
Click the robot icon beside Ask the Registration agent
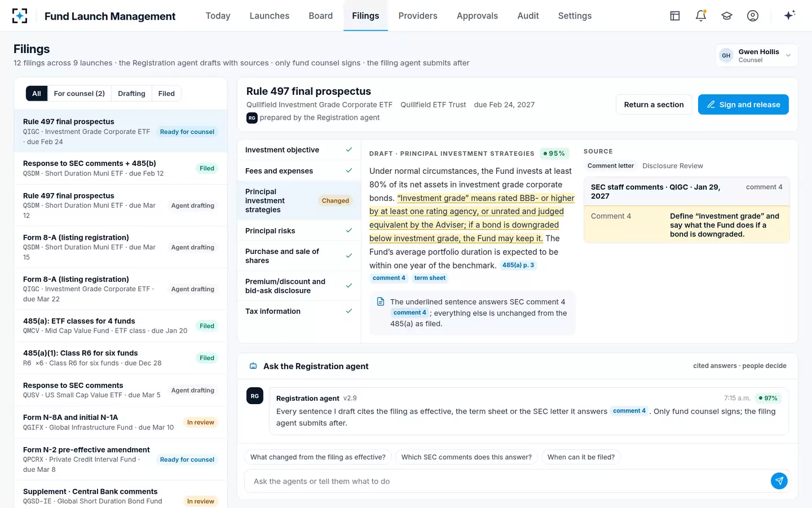tap(253, 366)
